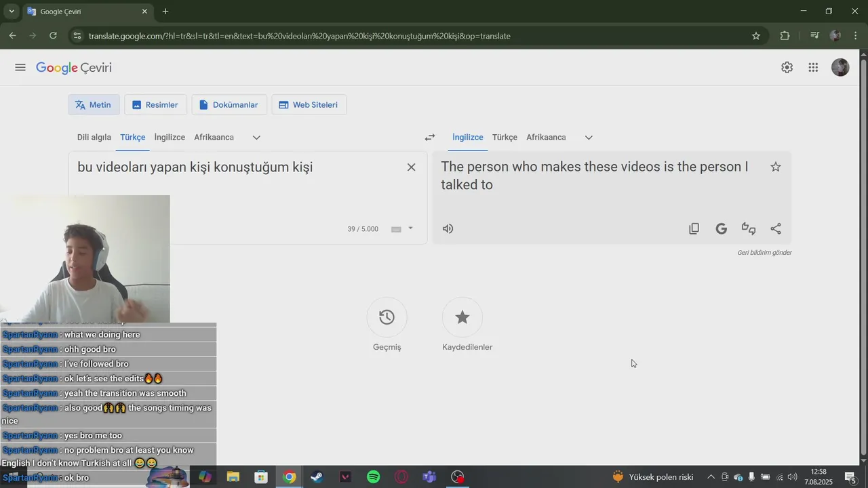The image size is (868, 488).
Task: Click chat message 'I've followed bro'
Action: tap(108, 364)
